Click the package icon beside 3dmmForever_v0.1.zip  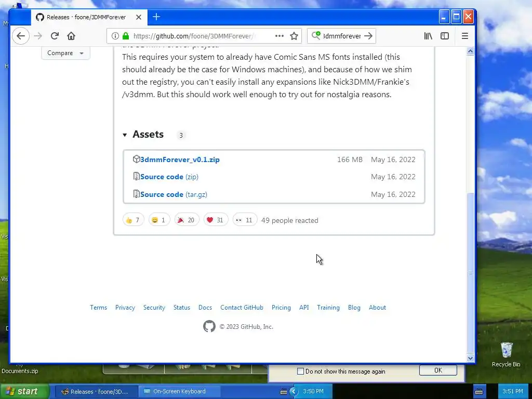136,159
